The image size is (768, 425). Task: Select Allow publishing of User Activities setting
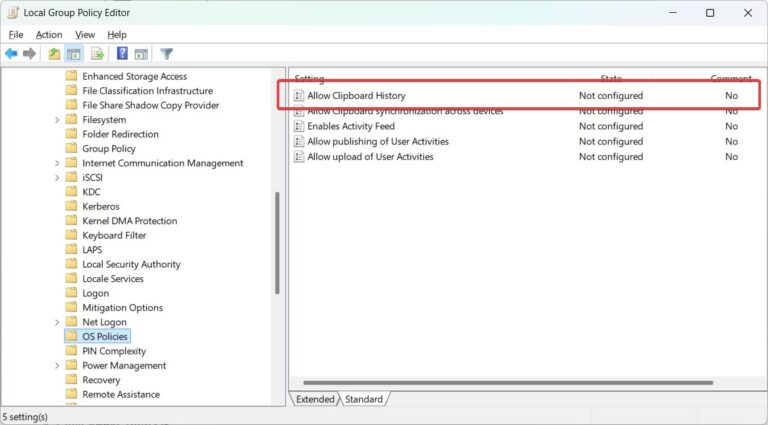[378, 142]
